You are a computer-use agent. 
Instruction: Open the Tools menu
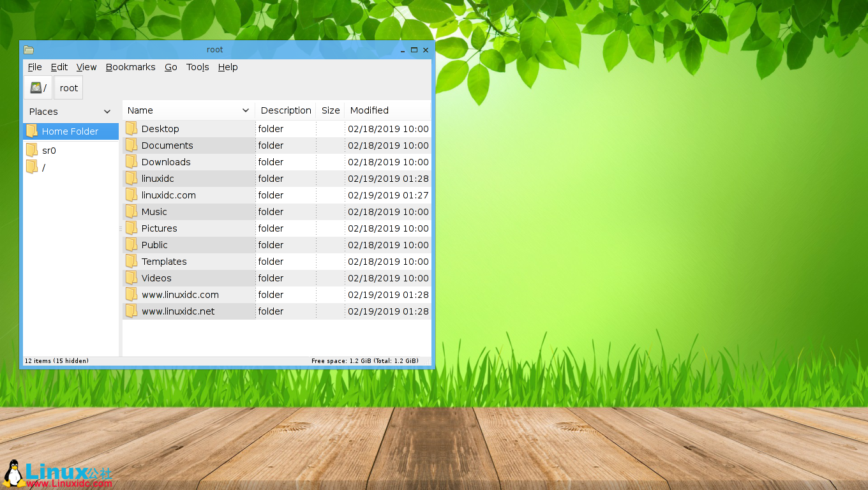coord(198,67)
